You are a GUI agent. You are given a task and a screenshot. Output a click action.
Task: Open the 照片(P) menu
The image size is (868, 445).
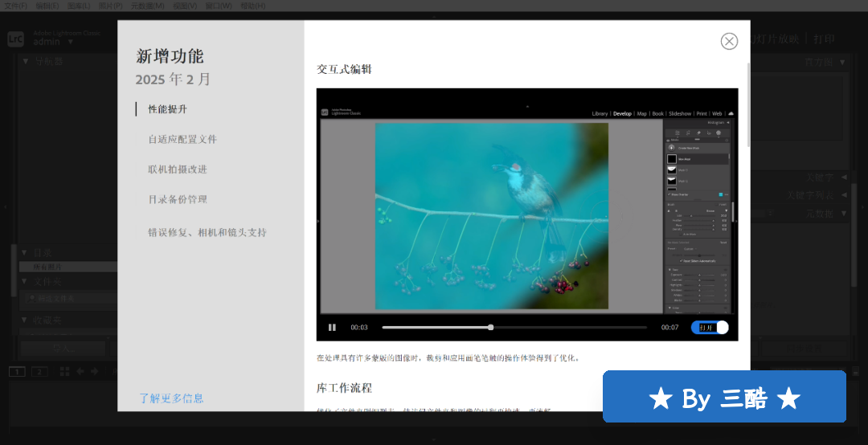click(110, 6)
